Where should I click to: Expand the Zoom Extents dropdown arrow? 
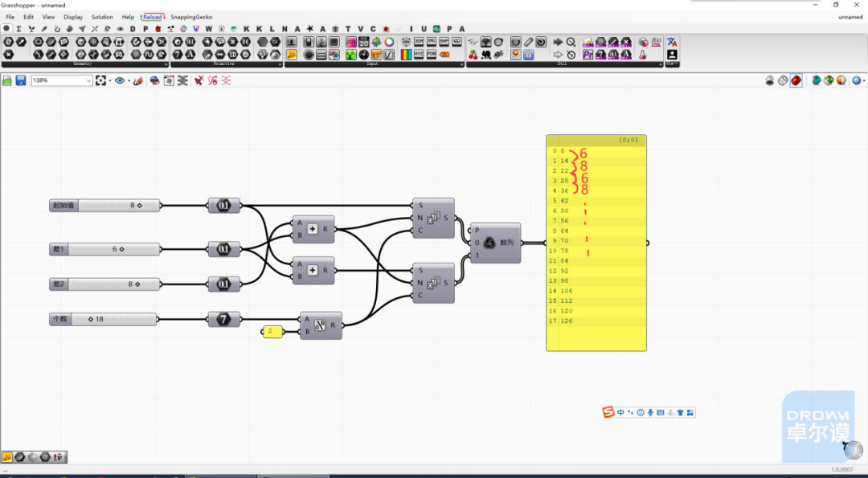point(109,81)
